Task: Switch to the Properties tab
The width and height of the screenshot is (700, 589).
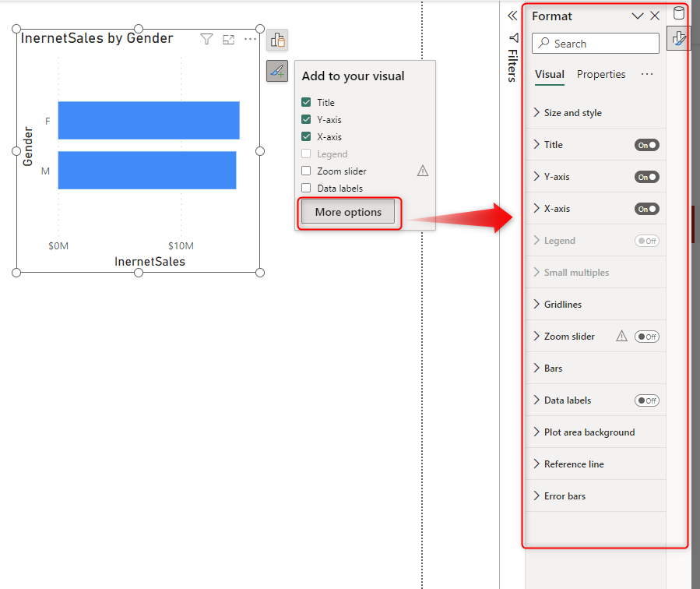Action: (601, 74)
